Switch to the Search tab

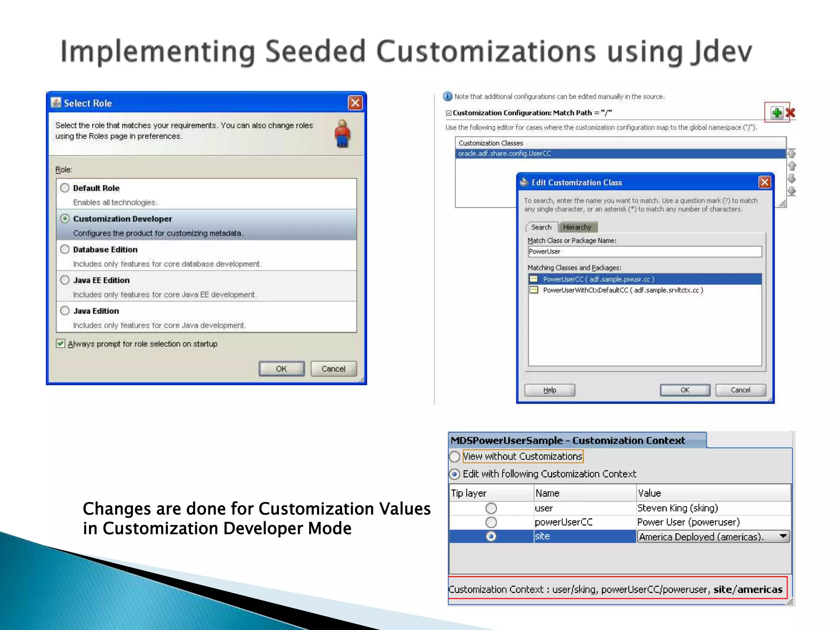coord(541,227)
